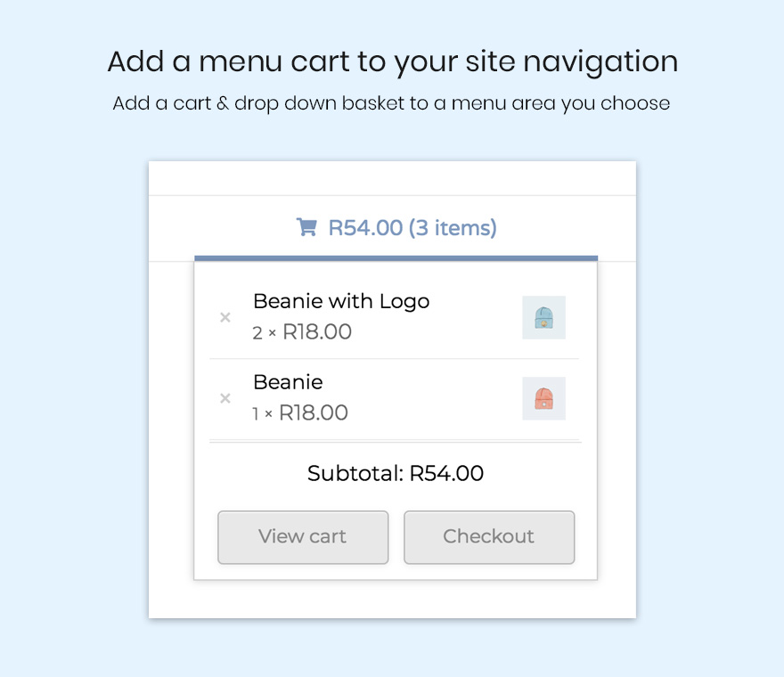This screenshot has width=784, height=677.
Task: Click the "1 × R18.00" quantity line
Action: [x=300, y=413]
